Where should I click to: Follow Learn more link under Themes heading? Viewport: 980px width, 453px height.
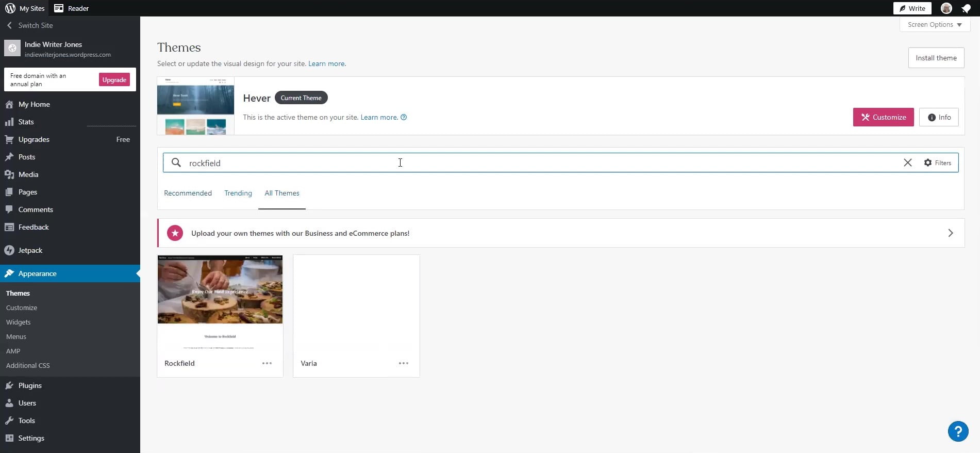tap(326, 63)
